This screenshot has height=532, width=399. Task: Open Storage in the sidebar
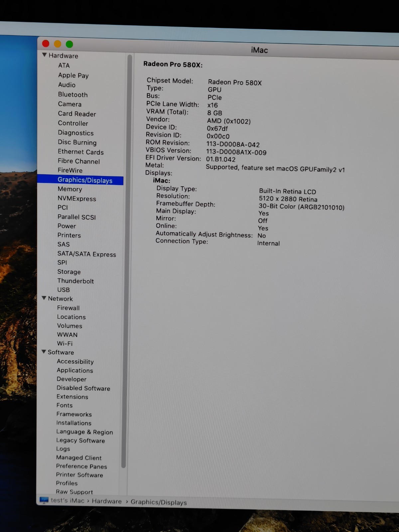[x=69, y=272]
